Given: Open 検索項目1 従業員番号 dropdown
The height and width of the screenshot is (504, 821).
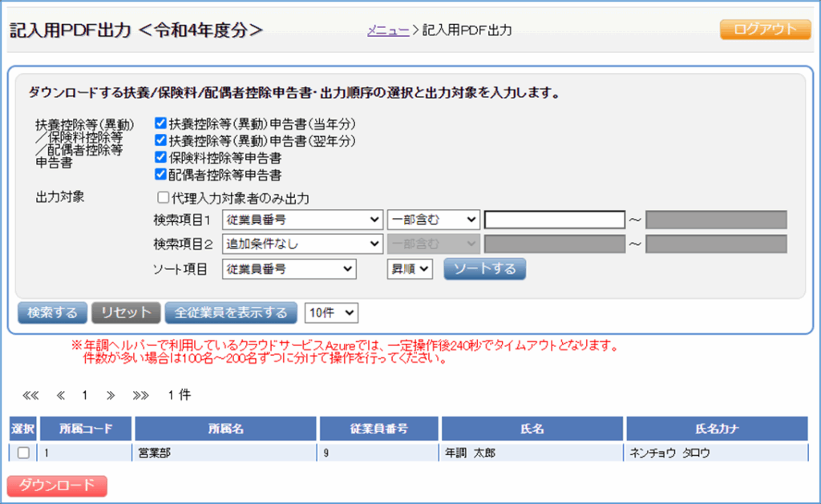Looking at the screenshot, I should point(302,220).
